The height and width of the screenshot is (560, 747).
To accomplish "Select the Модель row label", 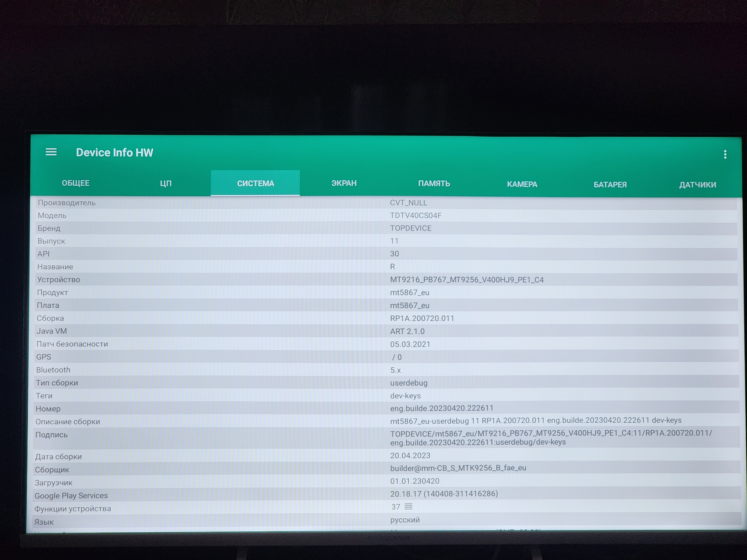I will coord(52,215).
